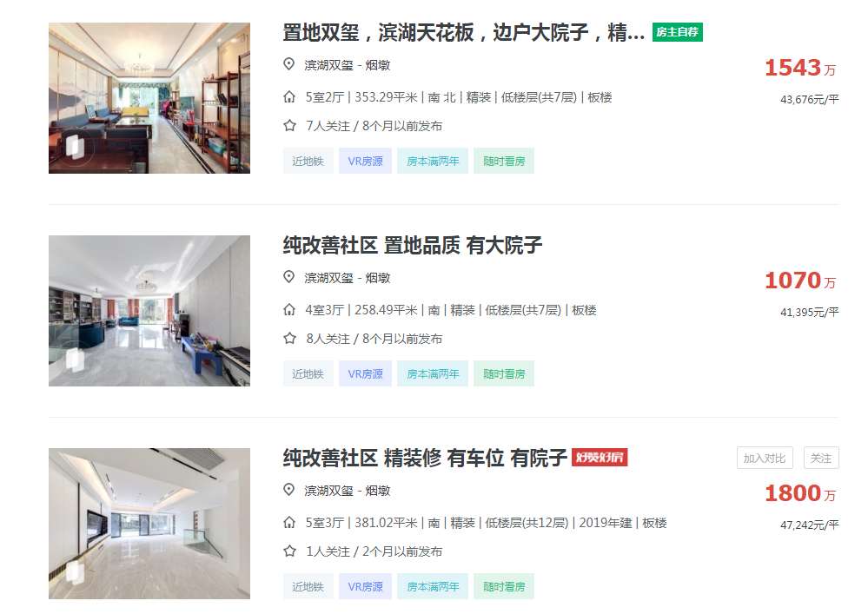Click the location pin icon of first listing

point(289,64)
